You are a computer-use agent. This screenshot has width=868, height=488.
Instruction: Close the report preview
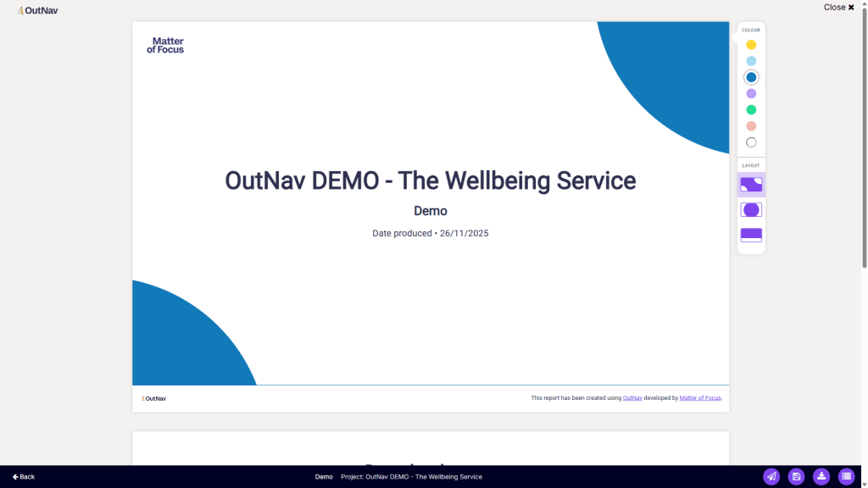tap(838, 8)
